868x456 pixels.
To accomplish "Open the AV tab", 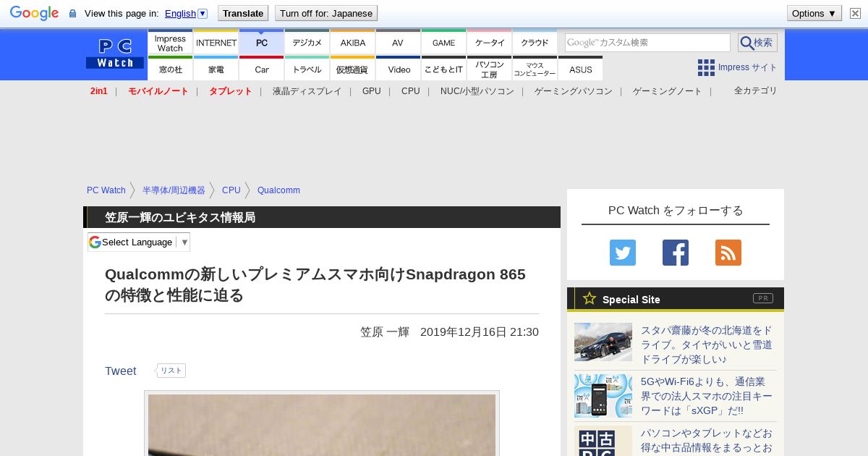I will [398, 42].
